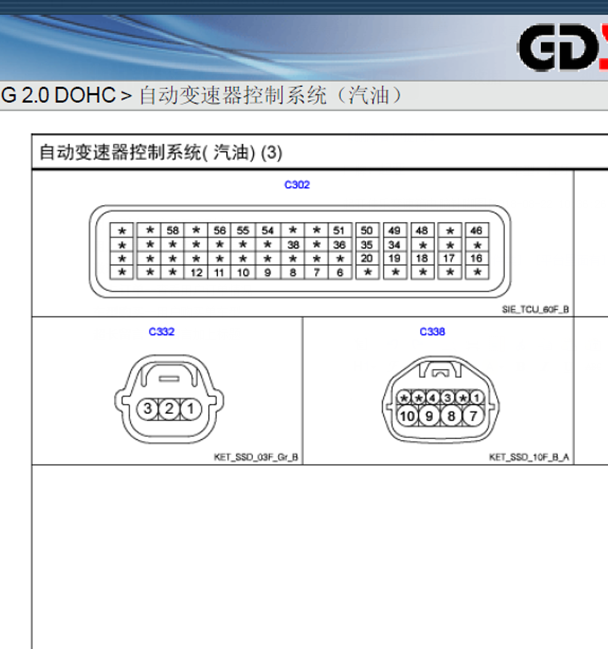608x649 pixels.
Task: Click pin 16 on the C302 connector
Action: tap(476, 258)
